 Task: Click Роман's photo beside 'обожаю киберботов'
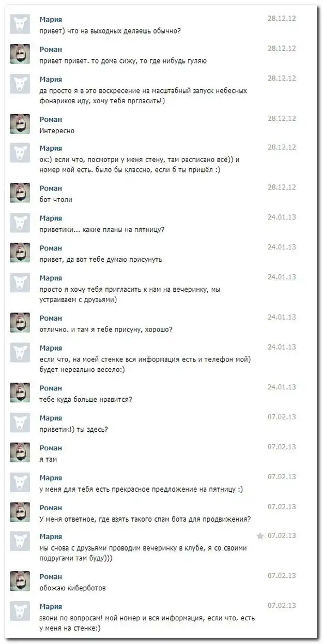(20, 581)
